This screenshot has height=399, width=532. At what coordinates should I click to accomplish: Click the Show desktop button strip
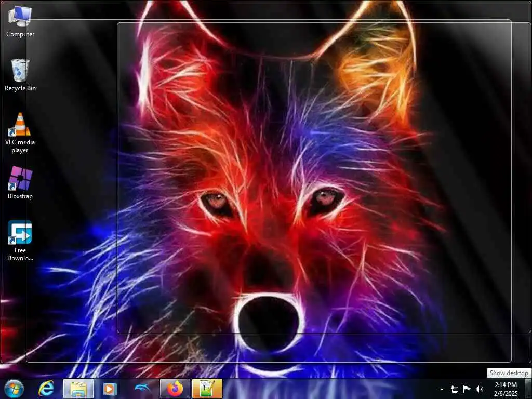(x=528, y=389)
